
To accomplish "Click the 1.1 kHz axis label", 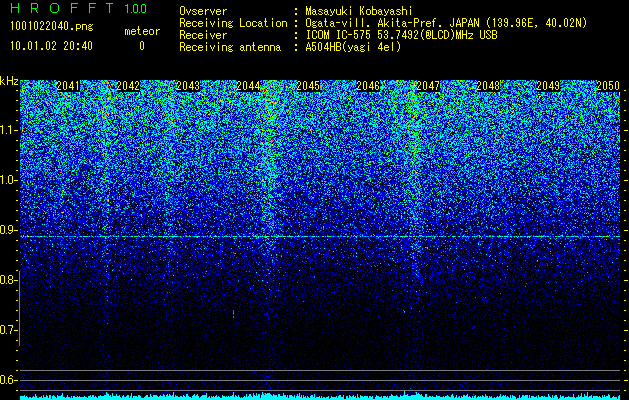I will click(8, 130).
